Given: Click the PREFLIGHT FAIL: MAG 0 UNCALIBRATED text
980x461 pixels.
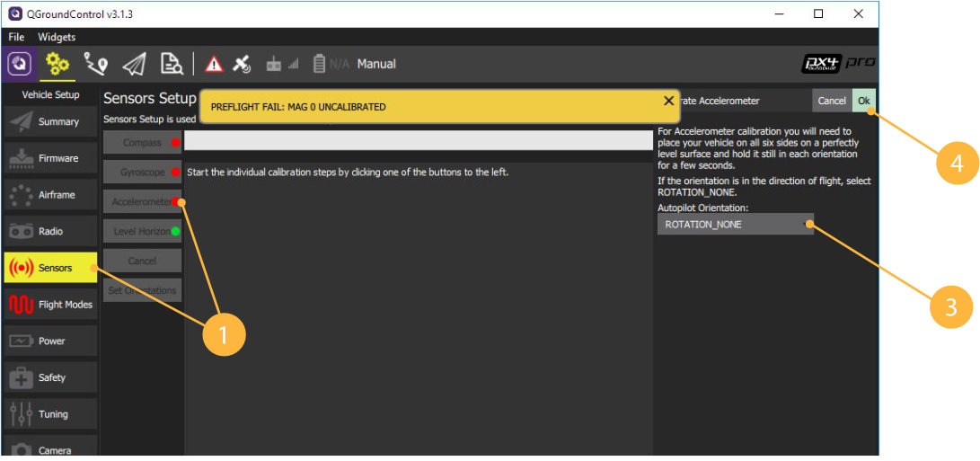Looking at the screenshot, I should tap(298, 107).
